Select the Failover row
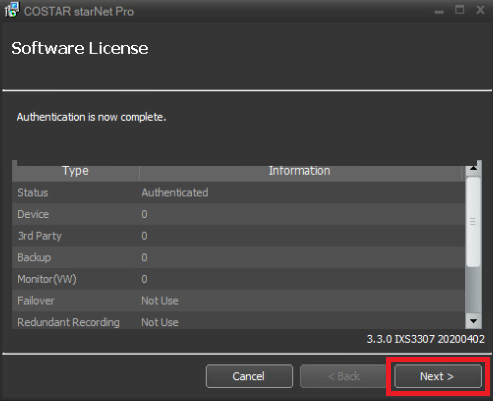This screenshot has width=493, height=401. [x=239, y=301]
